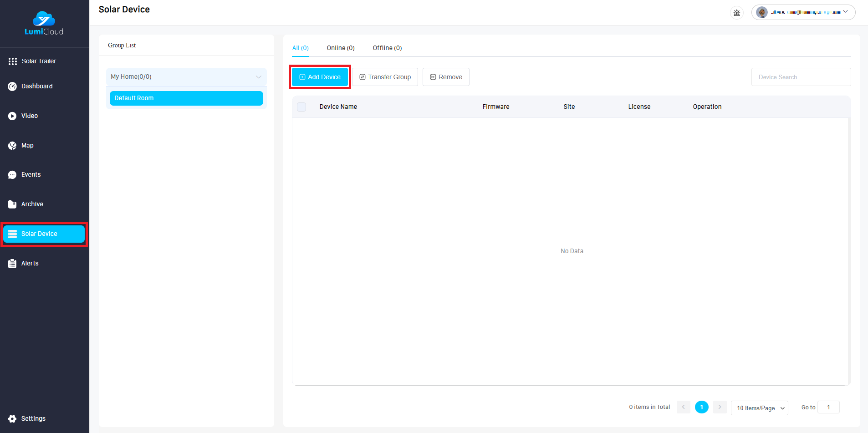Click the Events chat bubble icon

point(12,175)
